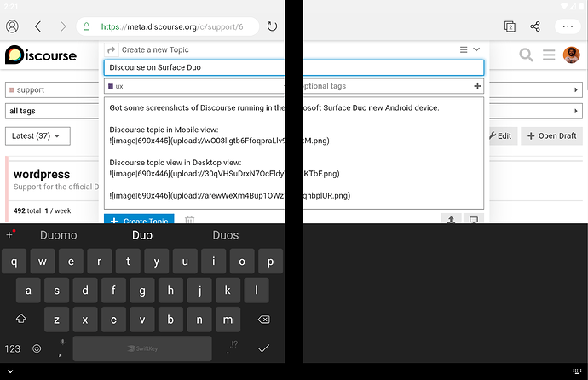This screenshot has width=588, height=380.
Task: Toggle the composer preview monitor icon
Action: 474,219
